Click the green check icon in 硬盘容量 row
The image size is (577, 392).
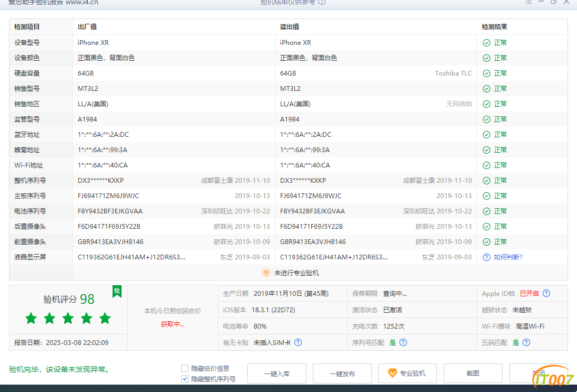tap(487, 73)
